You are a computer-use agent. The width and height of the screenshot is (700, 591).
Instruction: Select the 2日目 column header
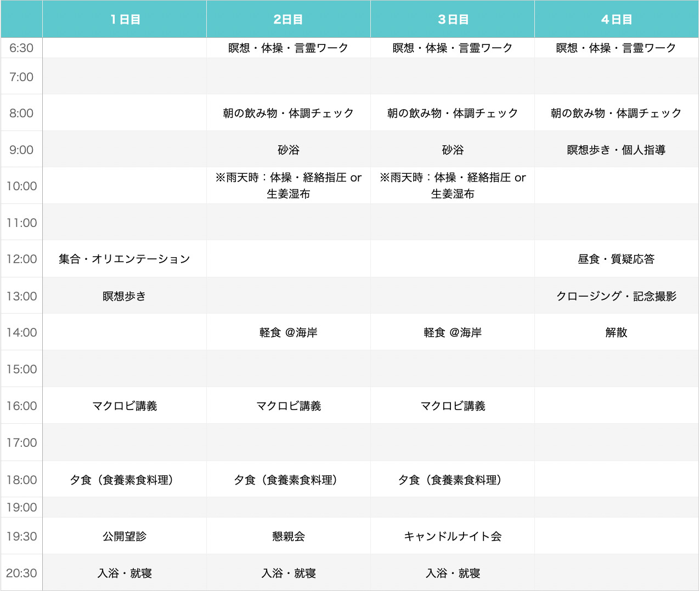tap(288, 19)
